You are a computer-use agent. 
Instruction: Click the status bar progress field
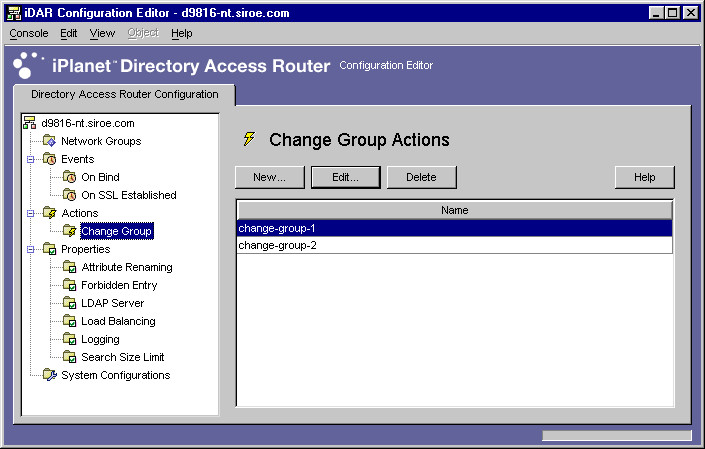click(616, 435)
